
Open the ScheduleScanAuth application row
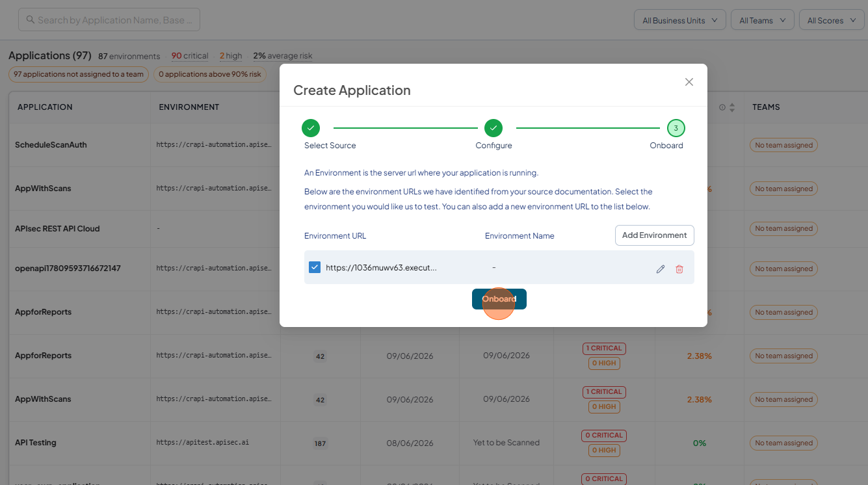tap(51, 145)
